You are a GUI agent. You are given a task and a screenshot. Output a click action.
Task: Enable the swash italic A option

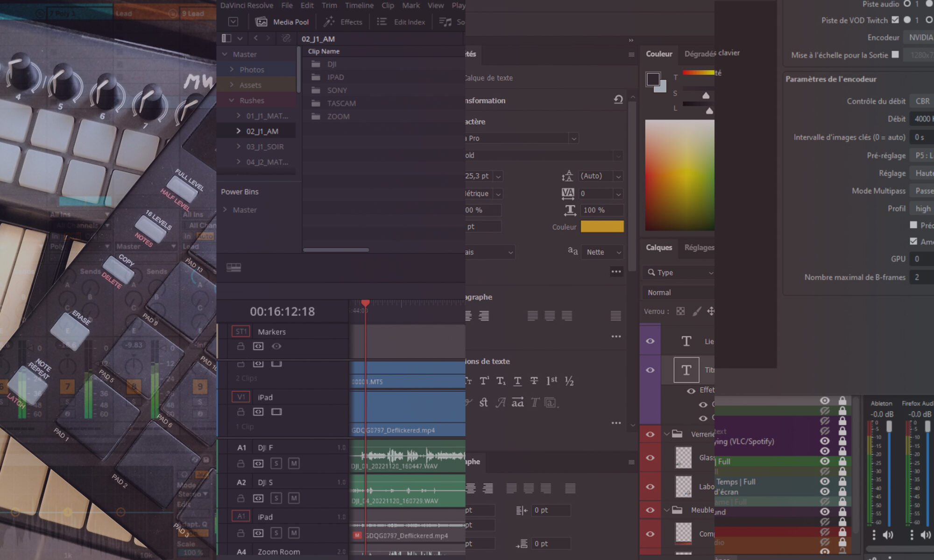point(501,402)
